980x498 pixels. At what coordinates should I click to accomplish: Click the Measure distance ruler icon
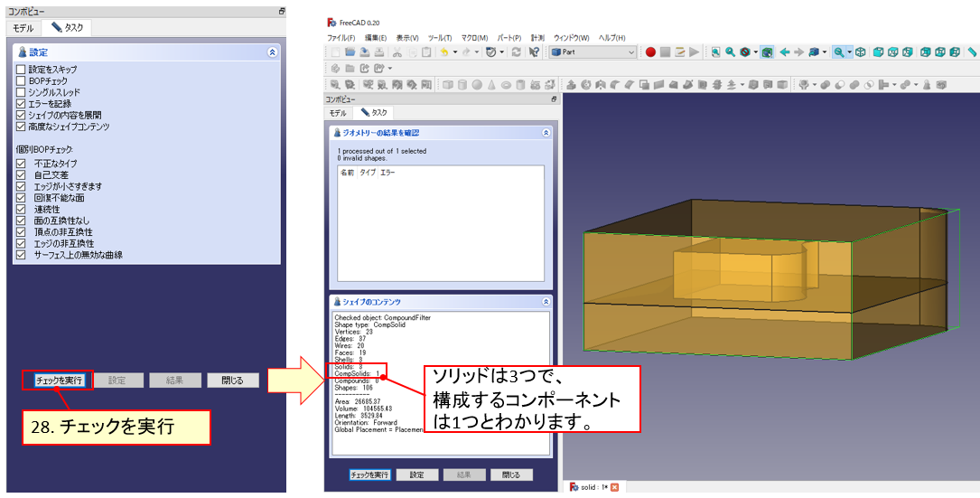tap(972, 52)
